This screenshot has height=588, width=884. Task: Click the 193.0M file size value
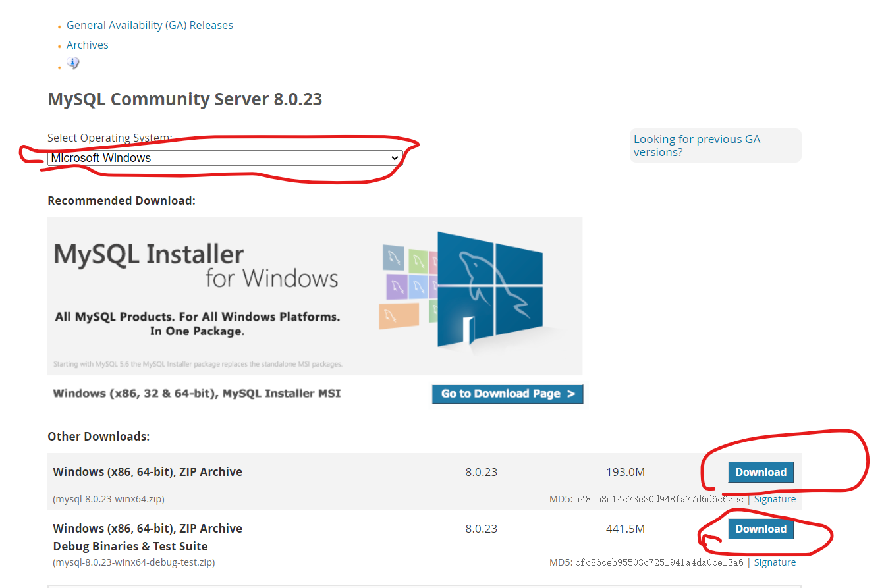[625, 472]
